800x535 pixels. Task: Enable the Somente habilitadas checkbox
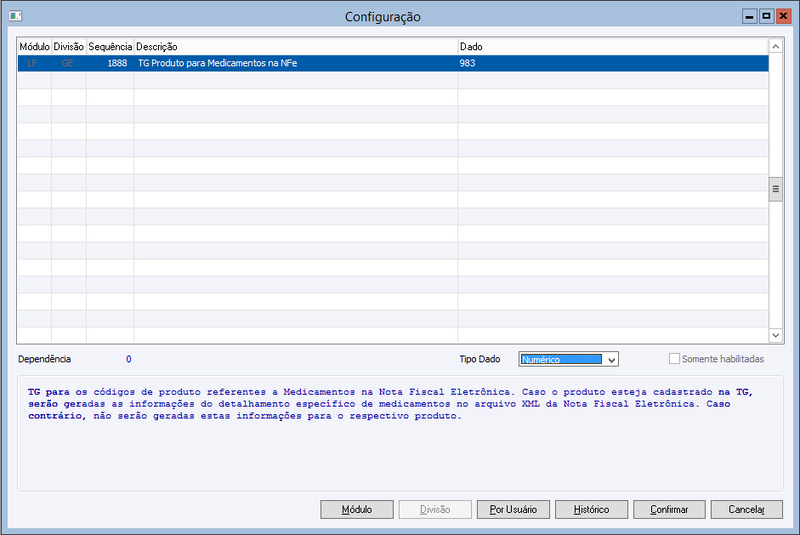tap(674, 359)
